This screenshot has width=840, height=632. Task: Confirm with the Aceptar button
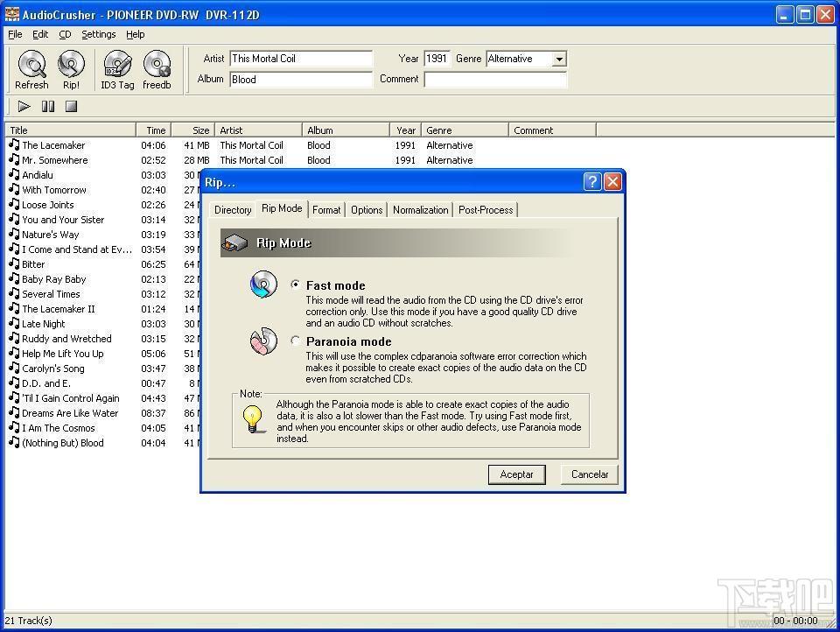[516, 474]
